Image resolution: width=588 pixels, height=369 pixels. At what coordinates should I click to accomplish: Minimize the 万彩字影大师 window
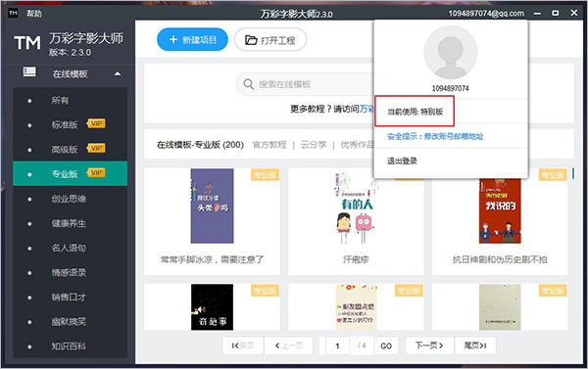(537, 14)
